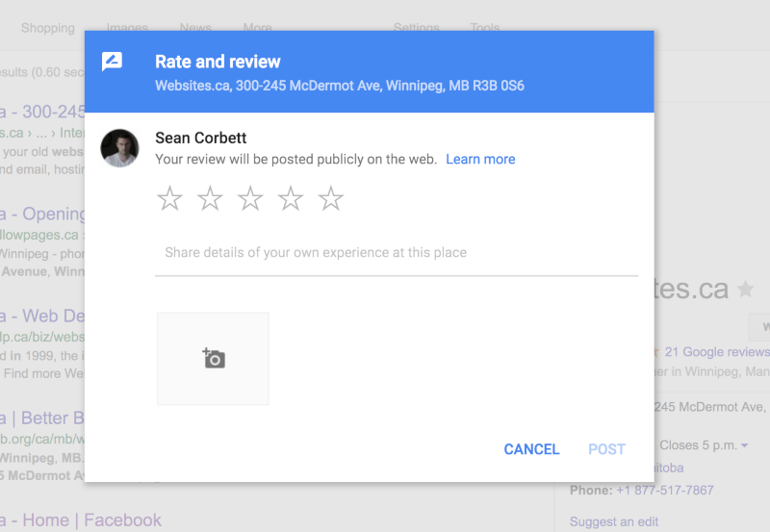Click the POST button

click(x=606, y=449)
